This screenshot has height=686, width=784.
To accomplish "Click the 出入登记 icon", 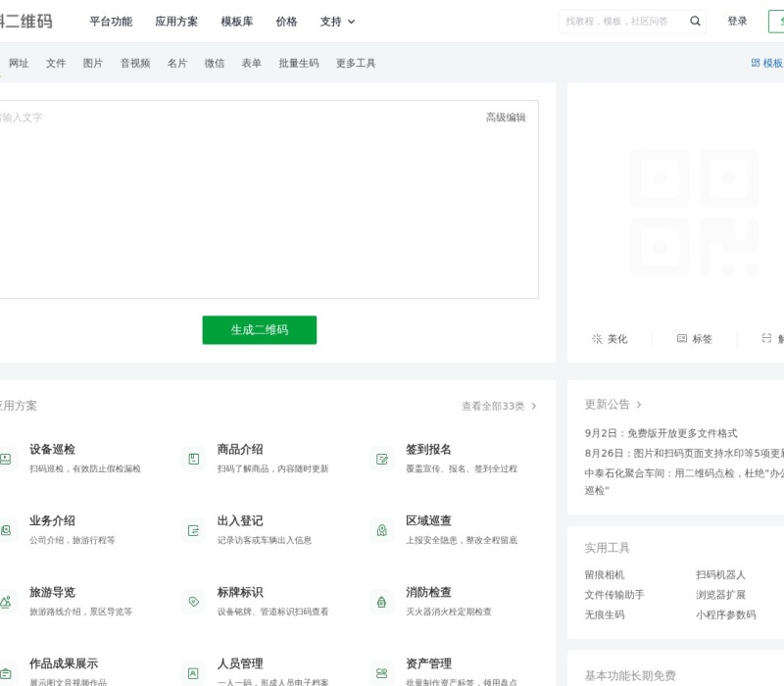I will pos(193,530).
